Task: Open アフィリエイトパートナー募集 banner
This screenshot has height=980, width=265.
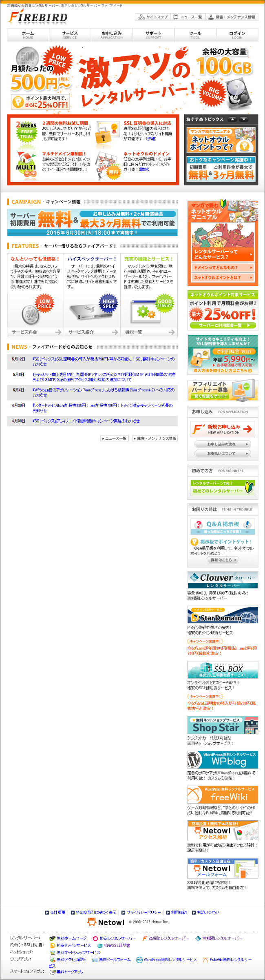Action: [223, 390]
